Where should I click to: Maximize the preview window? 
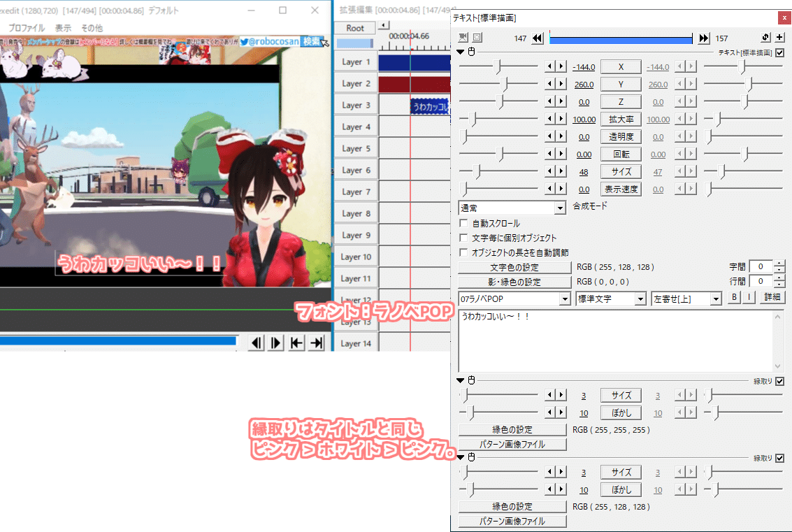tap(283, 10)
